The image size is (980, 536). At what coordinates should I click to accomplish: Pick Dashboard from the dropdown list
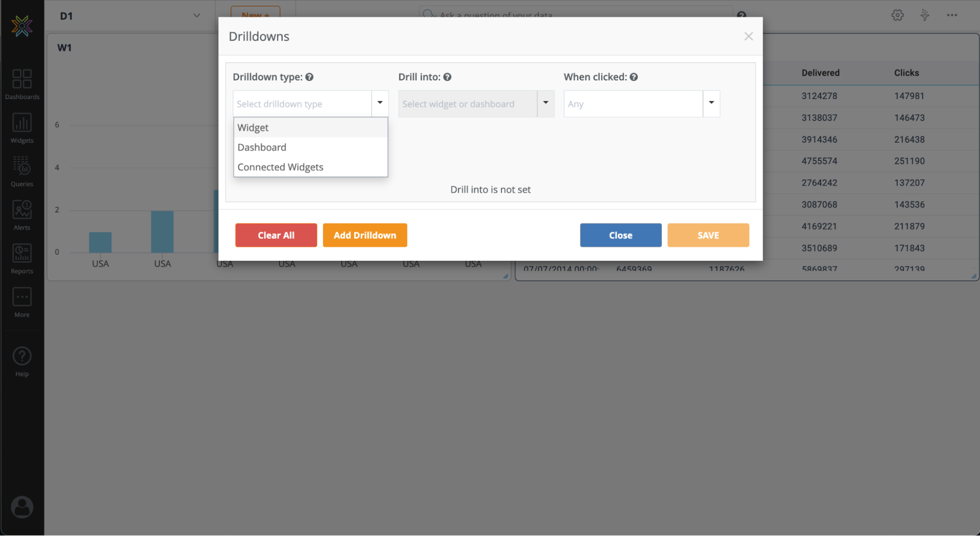point(262,147)
